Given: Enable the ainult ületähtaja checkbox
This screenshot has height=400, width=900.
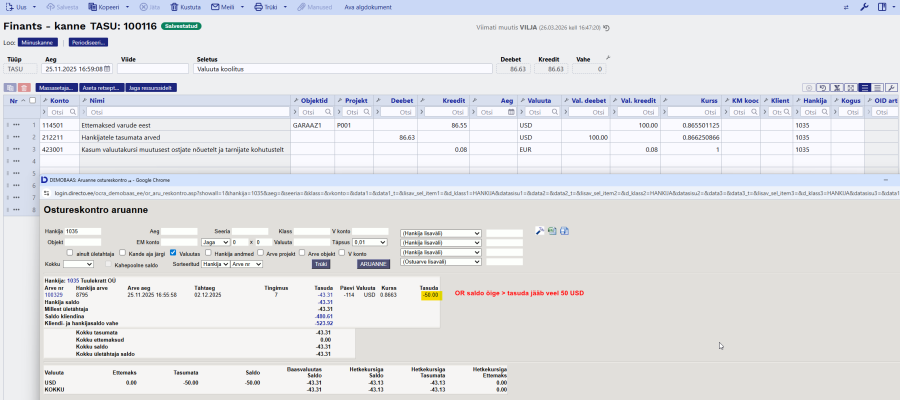Looking at the screenshot, I should tap(71, 253).
